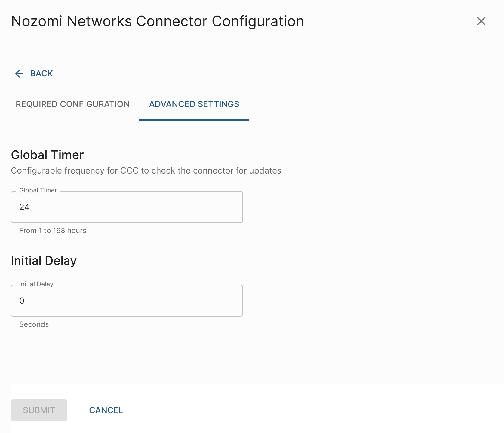Cancel the connector configuration

106,410
